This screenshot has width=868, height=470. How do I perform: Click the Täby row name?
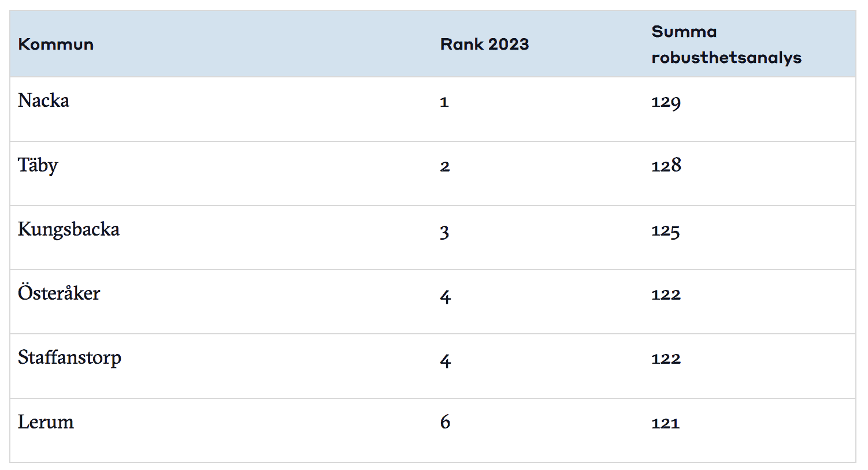38,165
